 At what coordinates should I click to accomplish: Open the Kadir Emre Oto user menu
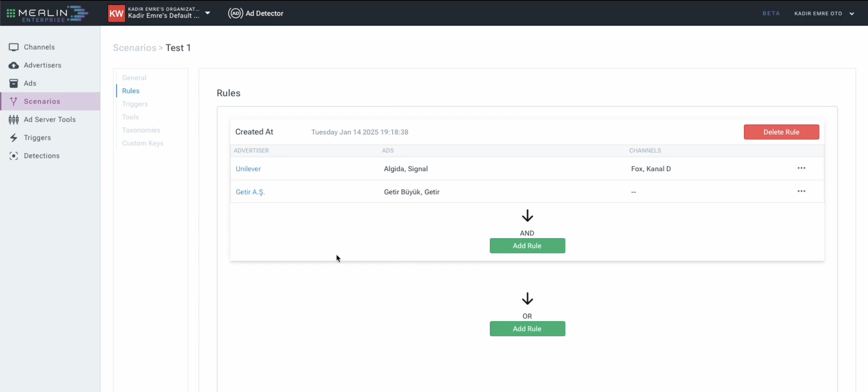click(x=824, y=13)
